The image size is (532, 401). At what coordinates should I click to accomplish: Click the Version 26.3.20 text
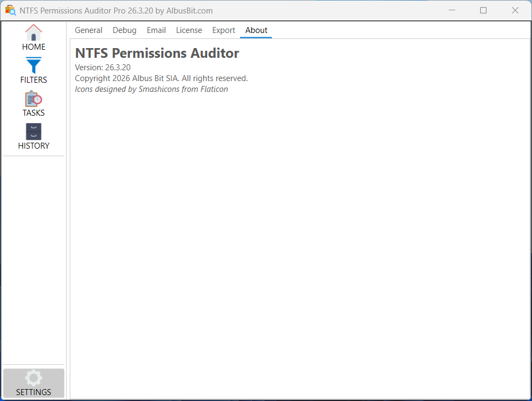[103, 68]
